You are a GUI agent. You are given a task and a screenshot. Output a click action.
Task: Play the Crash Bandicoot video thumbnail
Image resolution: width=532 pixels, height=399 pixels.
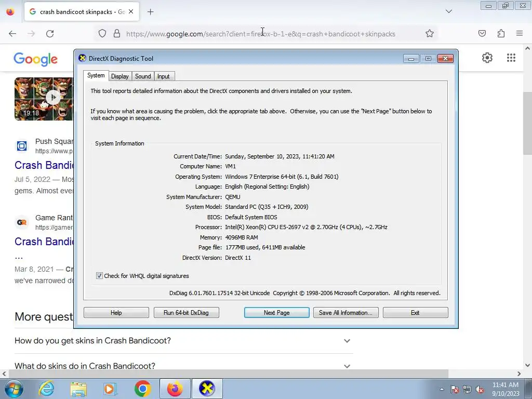44,99
